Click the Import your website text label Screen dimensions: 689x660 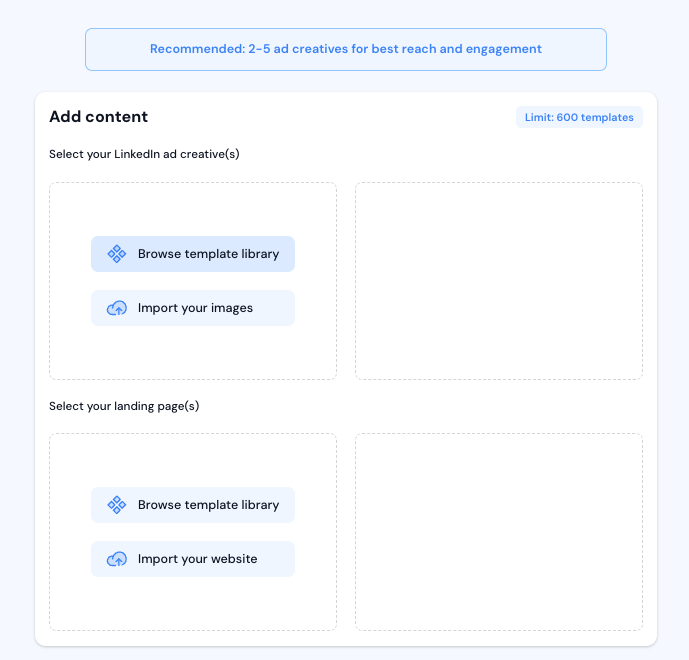click(197, 559)
